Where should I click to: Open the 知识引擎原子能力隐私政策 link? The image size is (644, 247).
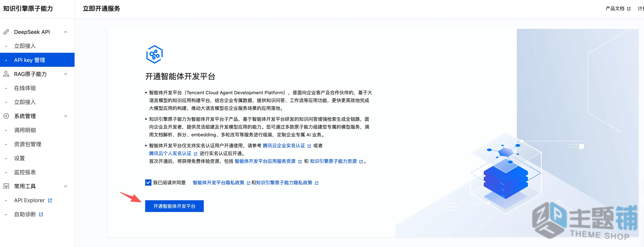(x=284, y=183)
